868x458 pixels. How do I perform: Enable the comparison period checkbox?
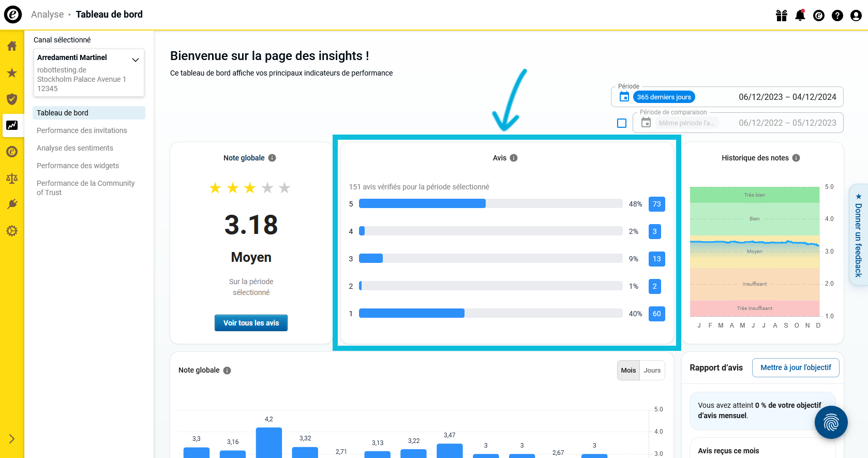[622, 123]
